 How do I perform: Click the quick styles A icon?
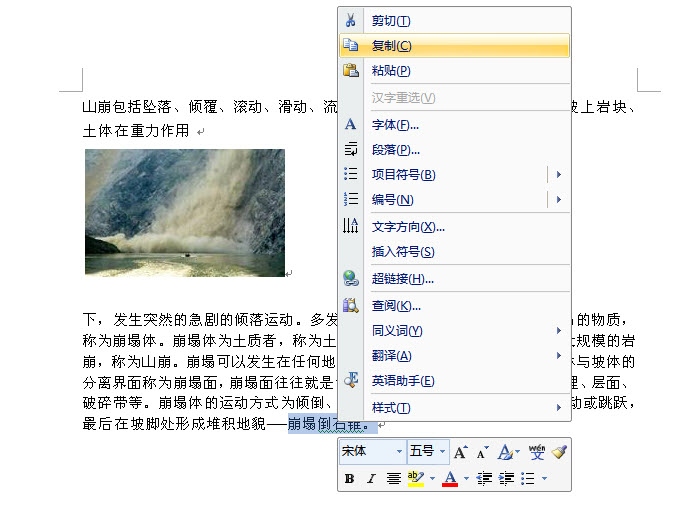point(505,452)
